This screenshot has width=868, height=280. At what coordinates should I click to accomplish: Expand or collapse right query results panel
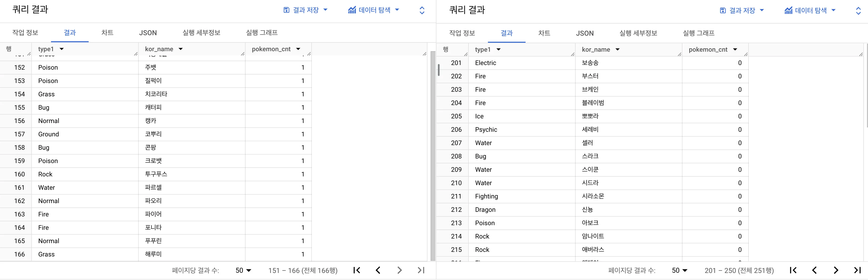tap(858, 11)
